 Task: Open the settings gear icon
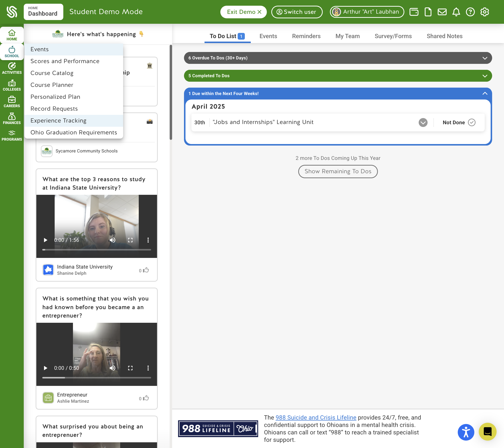484,12
